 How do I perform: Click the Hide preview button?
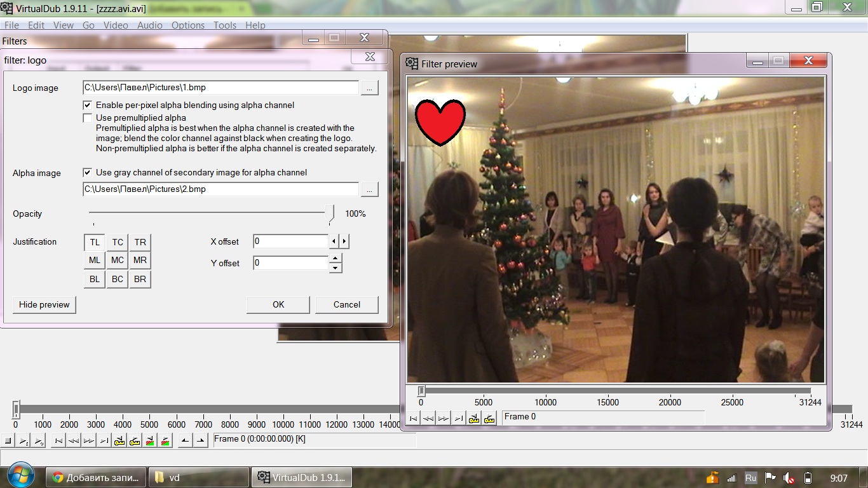44,304
